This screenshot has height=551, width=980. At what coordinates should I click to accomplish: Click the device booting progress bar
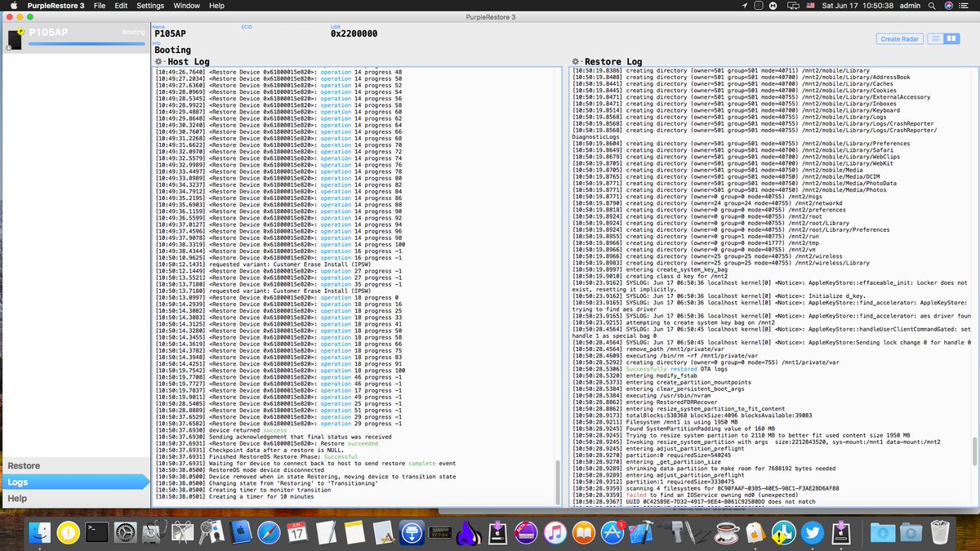(x=86, y=44)
